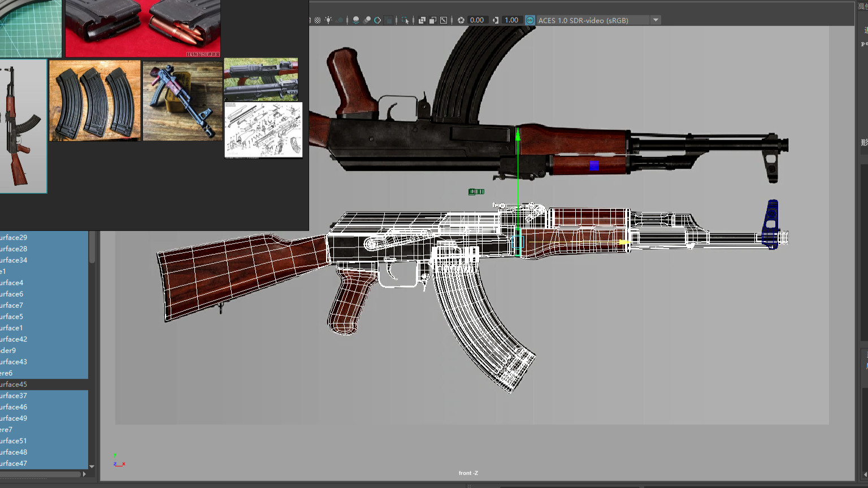868x488 pixels.
Task: Click the outliner horizontal scroll right arrow
Action: (x=84, y=474)
